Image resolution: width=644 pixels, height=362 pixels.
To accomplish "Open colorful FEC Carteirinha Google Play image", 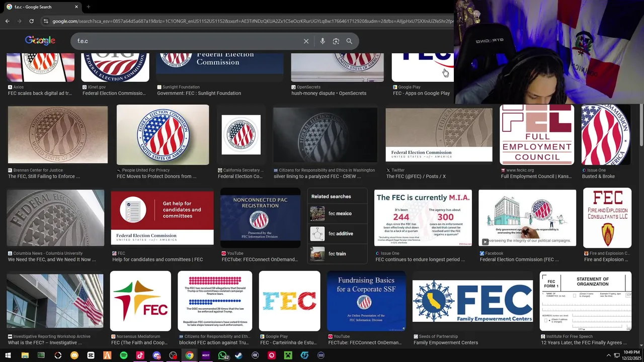I will 289,301.
